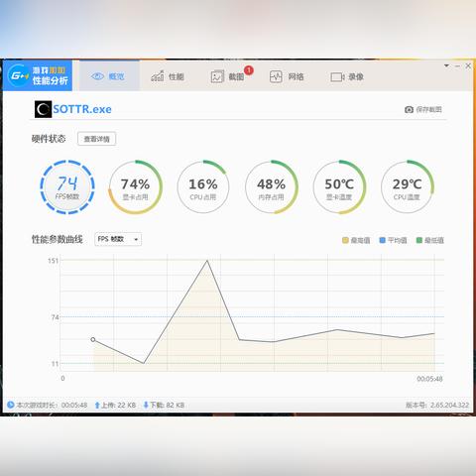The width and height of the screenshot is (476, 476).
Task: Click the 29℃ CPU温度 gauge
Action: pos(407,187)
